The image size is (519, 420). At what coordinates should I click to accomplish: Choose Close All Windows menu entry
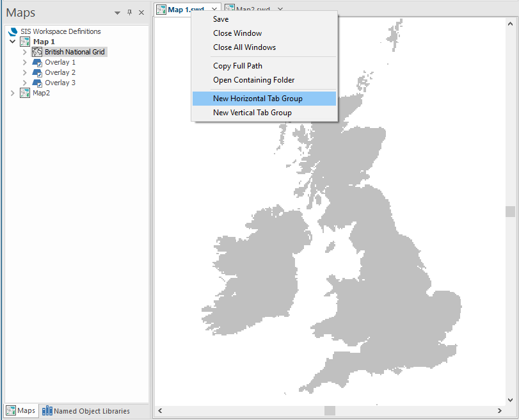(244, 47)
